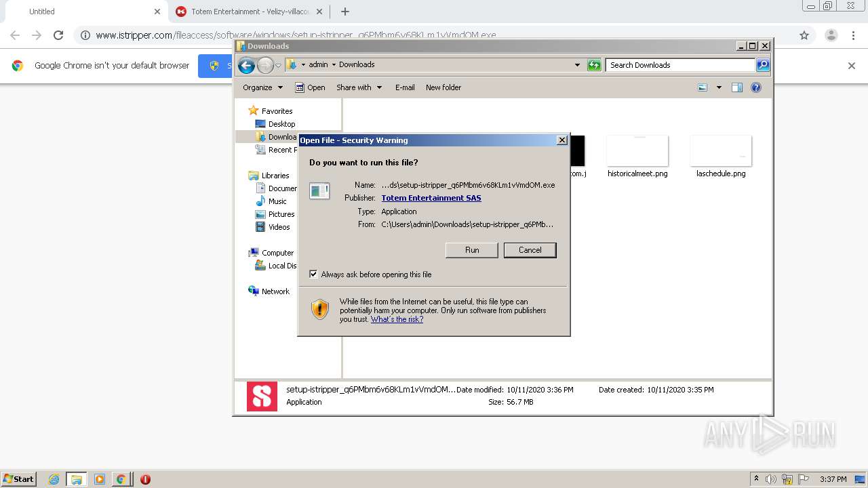Screen dimensions: 868x488
Task: Open Explorer help icon
Action: [x=756, y=87]
